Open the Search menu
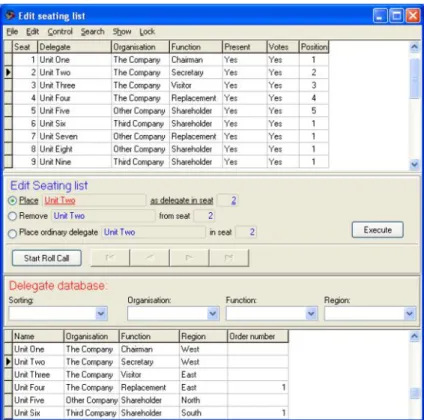 pyautogui.click(x=93, y=32)
